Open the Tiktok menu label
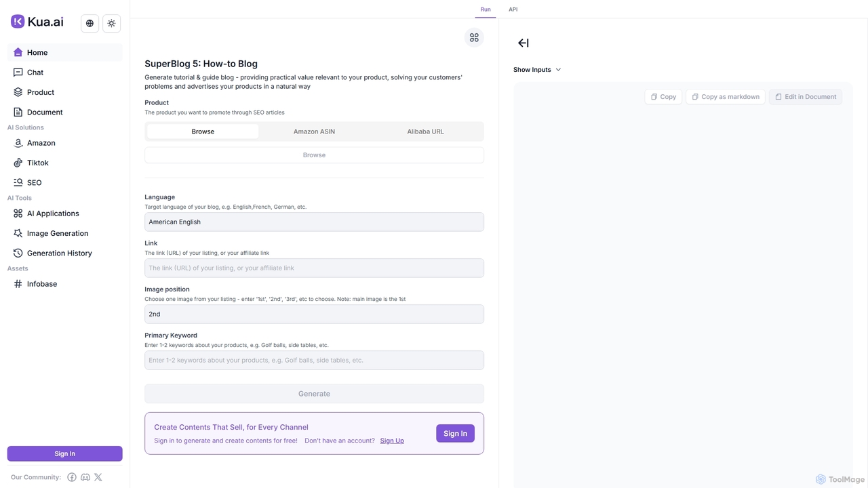This screenshot has width=868, height=488. point(38,163)
